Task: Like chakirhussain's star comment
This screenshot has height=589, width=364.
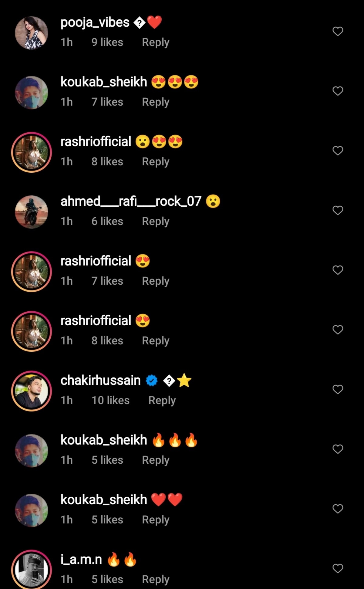Action: click(338, 389)
